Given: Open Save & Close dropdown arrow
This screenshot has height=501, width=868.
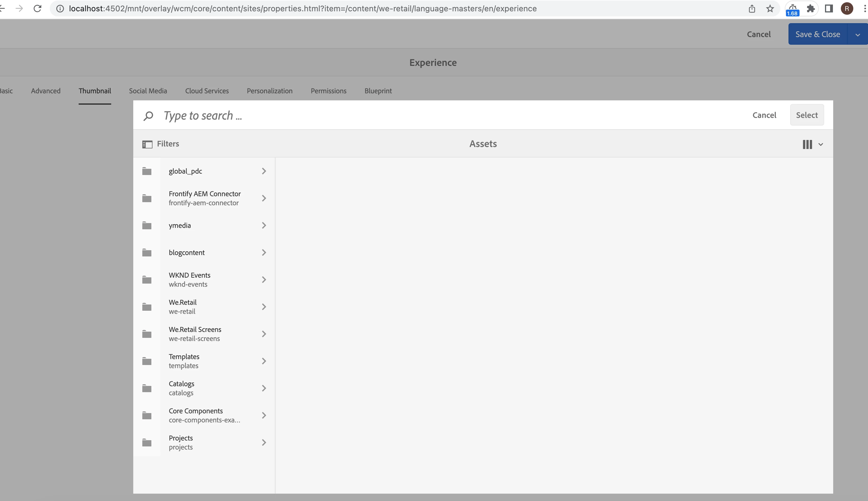Looking at the screenshot, I should (x=858, y=34).
